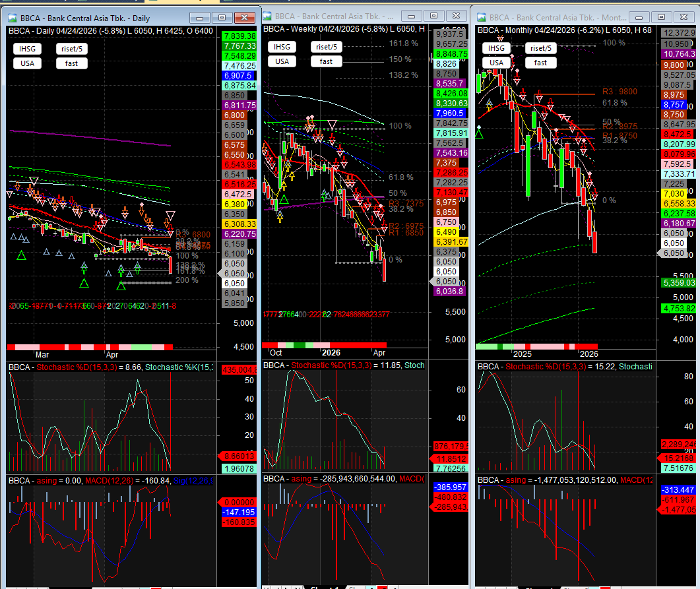Maximize the BBCA Weekly chart window

(x=433, y=16)
